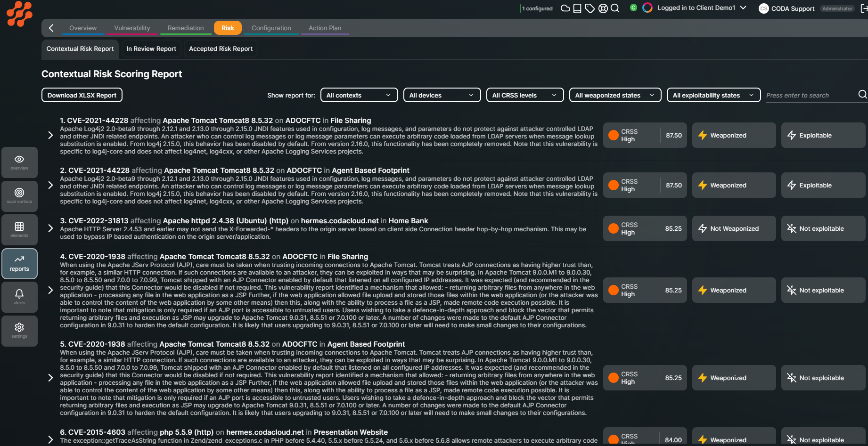Open the orange CODA logo home

click(x=19, y=14)
